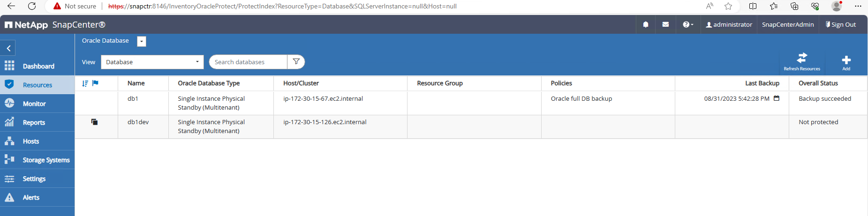Image resolution: width=868 pixels, height=216 pixels.
Task: Open Hosts in the sidebar
Action: tap(37, 141)
